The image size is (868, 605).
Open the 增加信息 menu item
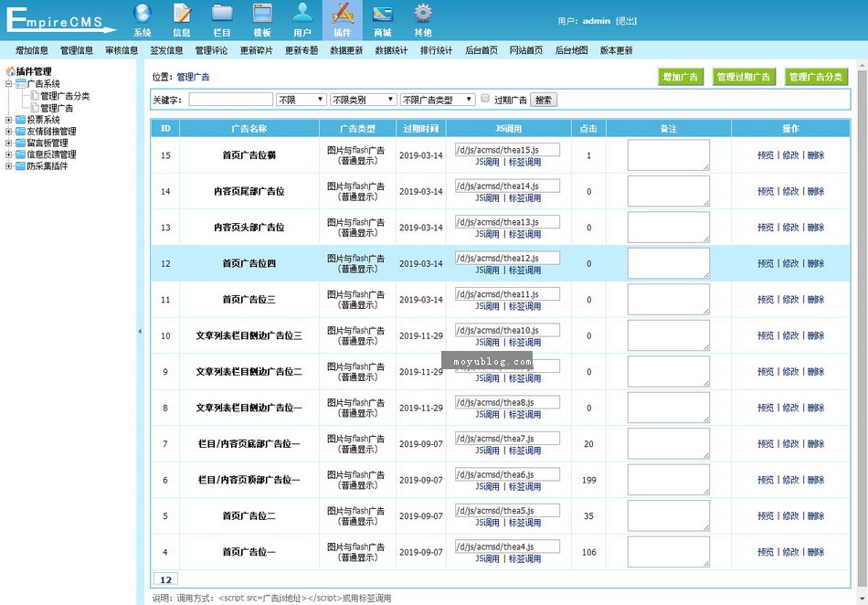(32, 50)
